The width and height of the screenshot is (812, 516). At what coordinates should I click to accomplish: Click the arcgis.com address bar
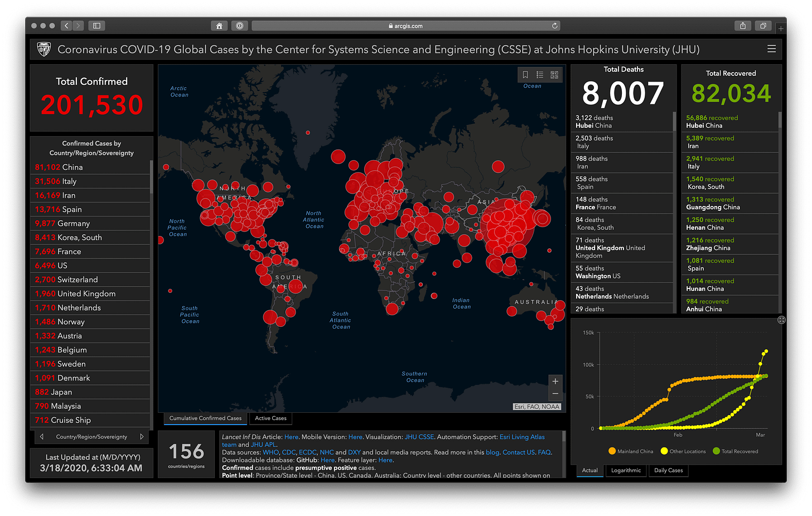[x=406, y=26]
